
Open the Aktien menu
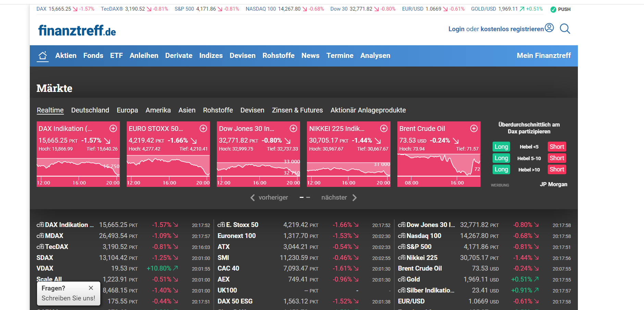tap(66, 56)
